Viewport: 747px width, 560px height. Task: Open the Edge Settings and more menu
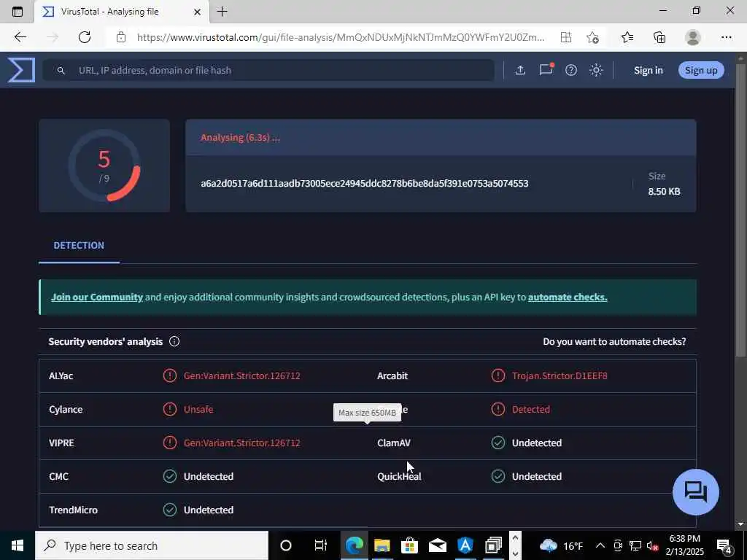[x=726, y=37]
